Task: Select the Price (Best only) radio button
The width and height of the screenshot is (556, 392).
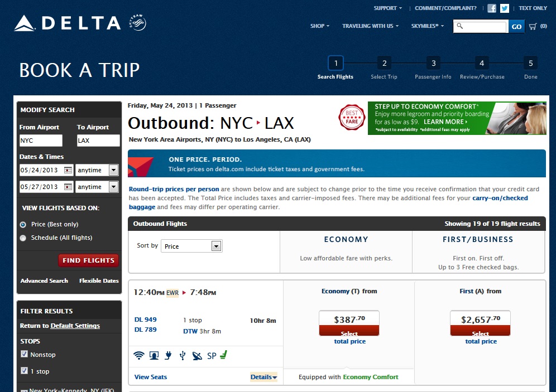Action: click(x=23, y=224)
